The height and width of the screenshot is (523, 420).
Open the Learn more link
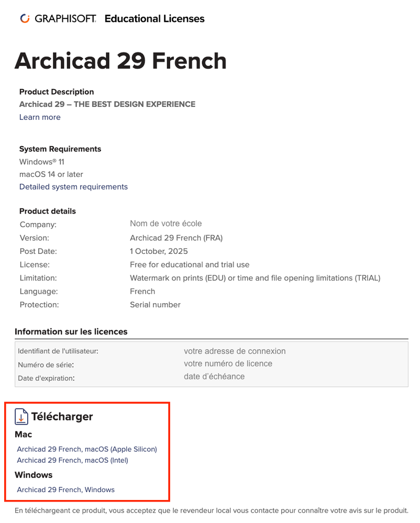click(40, 117)
